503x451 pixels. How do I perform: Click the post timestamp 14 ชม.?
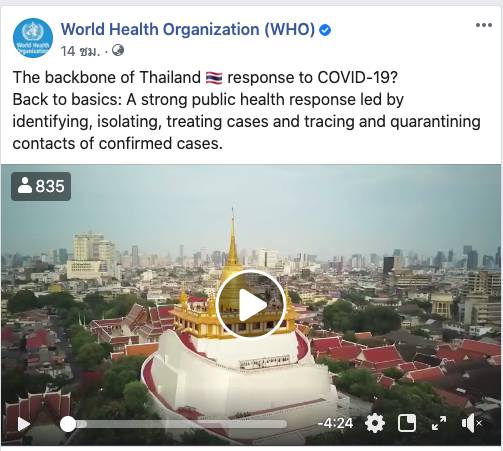coord(80,51)
